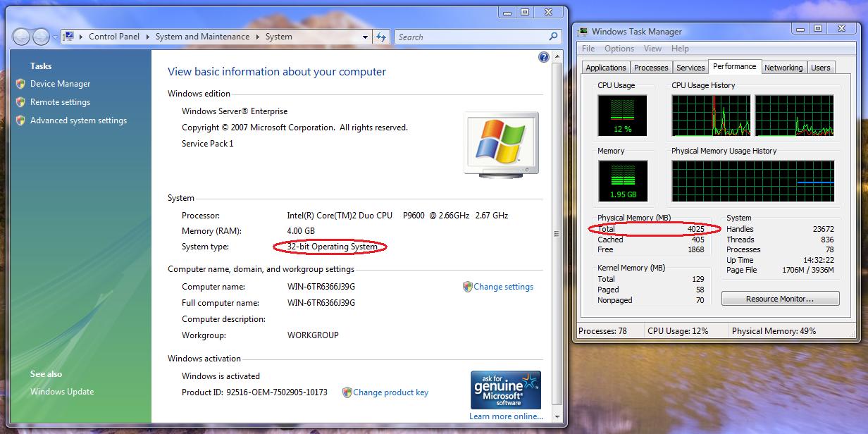Screen dimensions: 868x434
Task: Click the Up Time value 14:32:22
Action: (819, 260)
